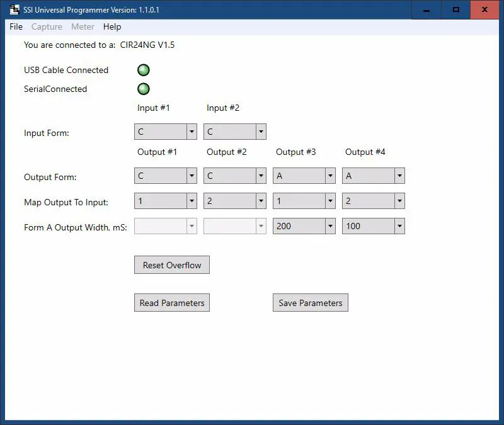Open the Help menu
504x425 pixels.
point(112,26)
